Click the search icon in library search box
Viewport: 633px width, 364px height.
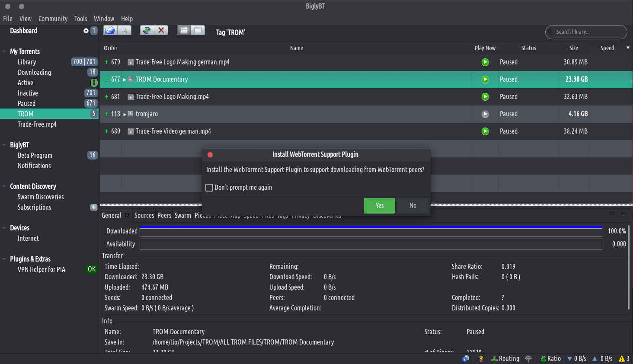tap(550, 32)
